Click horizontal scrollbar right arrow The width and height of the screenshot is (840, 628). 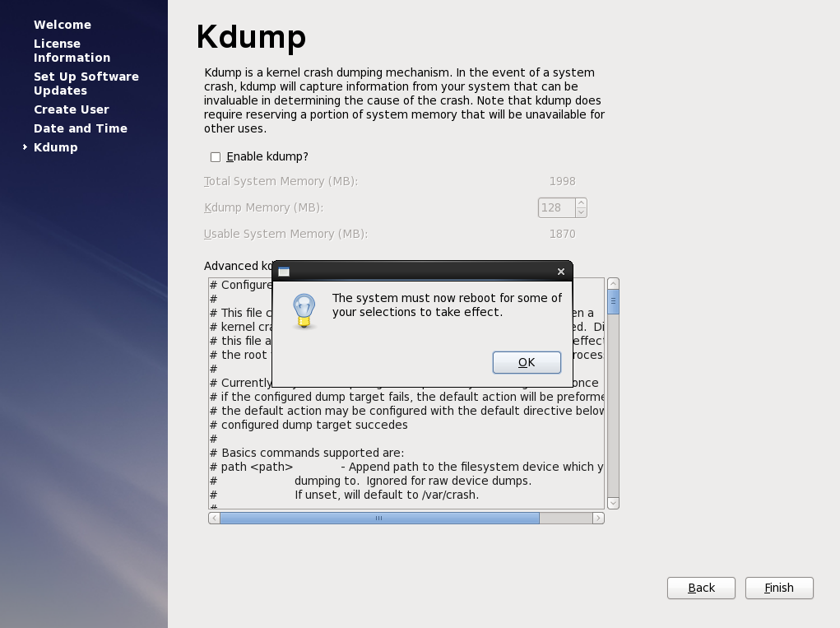coord(598,519)
